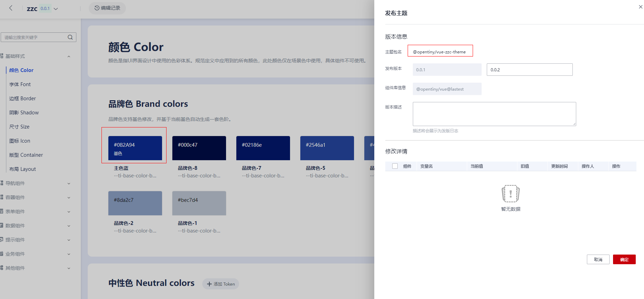This screenshot has width=644, height=299.
Task: Close the 发布主题 dialog with X
Action: [x=641, y=7]
